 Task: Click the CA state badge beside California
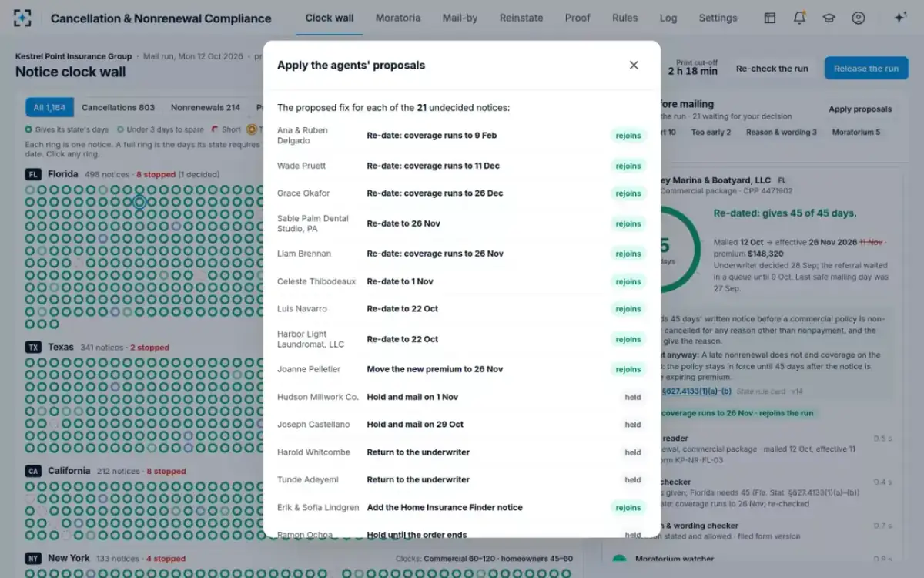[x=33, y=471]
